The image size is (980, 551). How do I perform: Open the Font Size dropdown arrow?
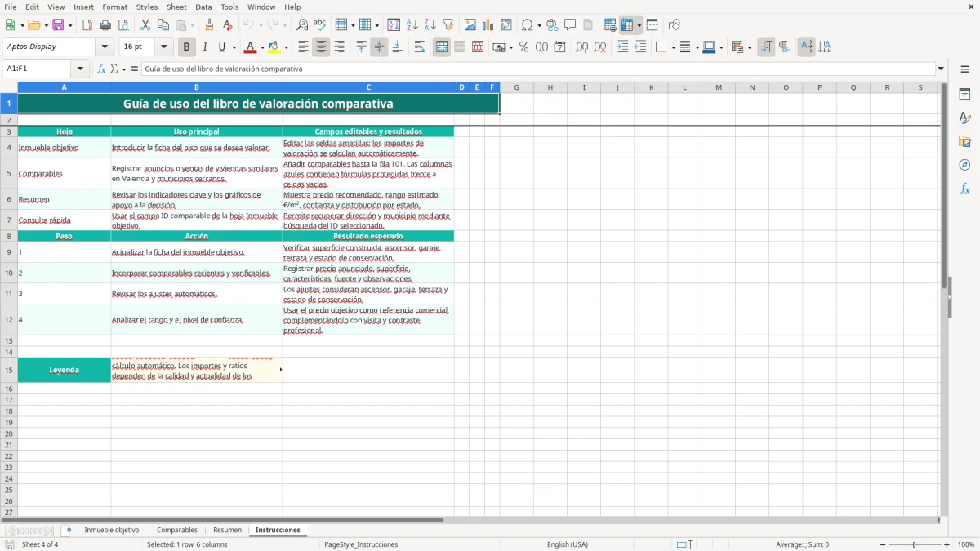tap(164, 47)
